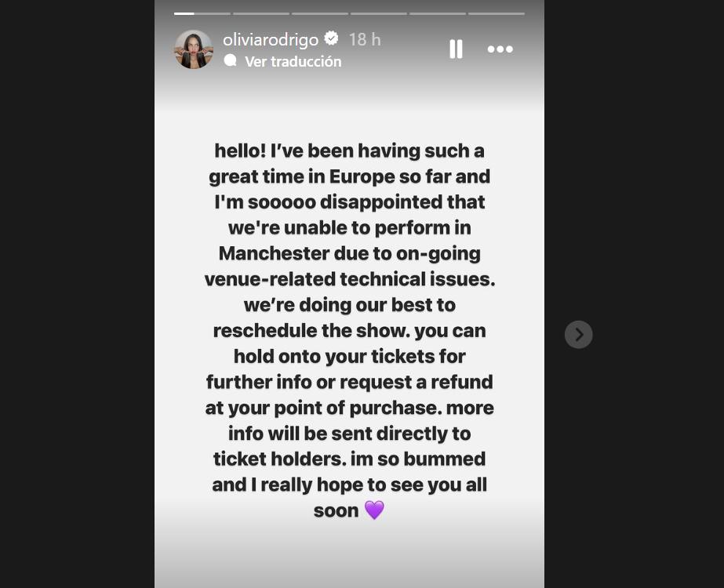724x588 pixels.
Task: Click the 18 h timestamp
Action: 365,39
